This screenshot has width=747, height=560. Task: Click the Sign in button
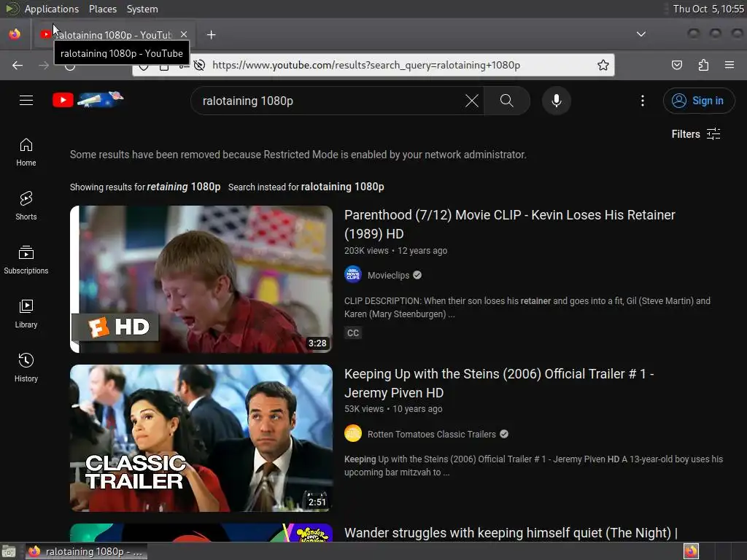click(699, 101)
